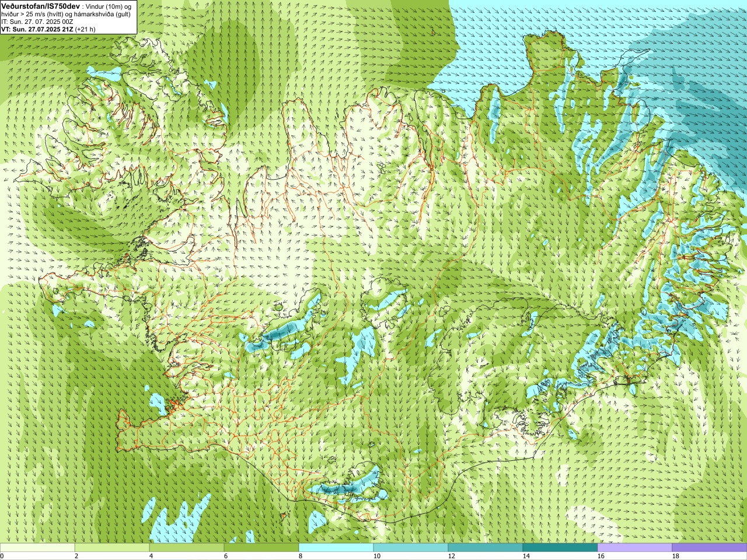Select the 6–8 m/s dark green band
The height and width of the screenshot is (560, 747).
(261, 548)
